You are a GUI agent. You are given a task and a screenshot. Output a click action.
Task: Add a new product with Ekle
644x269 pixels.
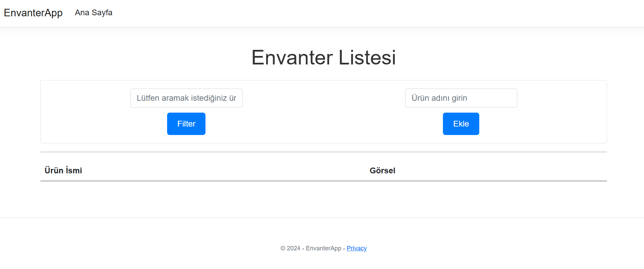(x=461, y=124)
